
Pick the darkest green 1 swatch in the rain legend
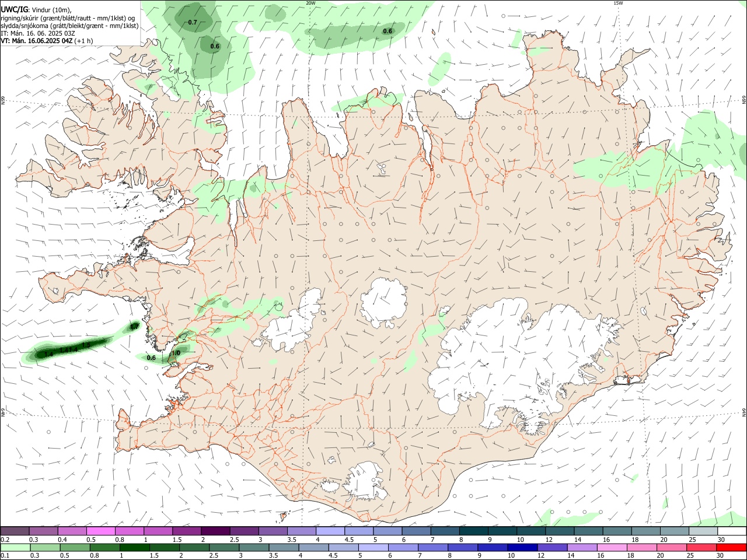(135, 548)
